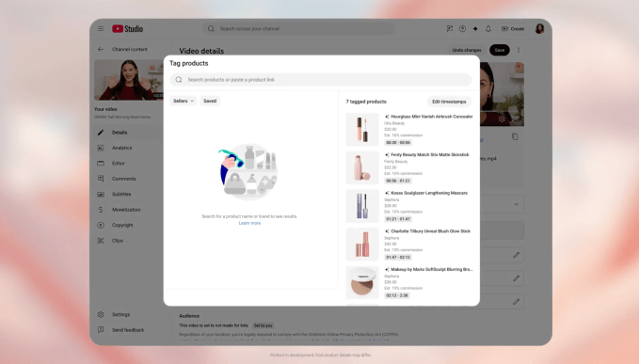Open the hamburger menu beside the Studio logo
Screen dimensions: 639x364
101,29
